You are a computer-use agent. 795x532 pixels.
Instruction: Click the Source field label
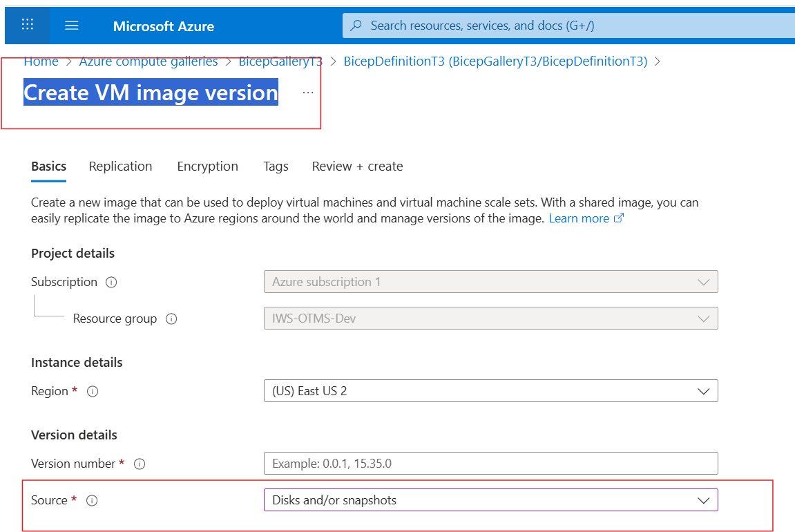pos(49,500)
